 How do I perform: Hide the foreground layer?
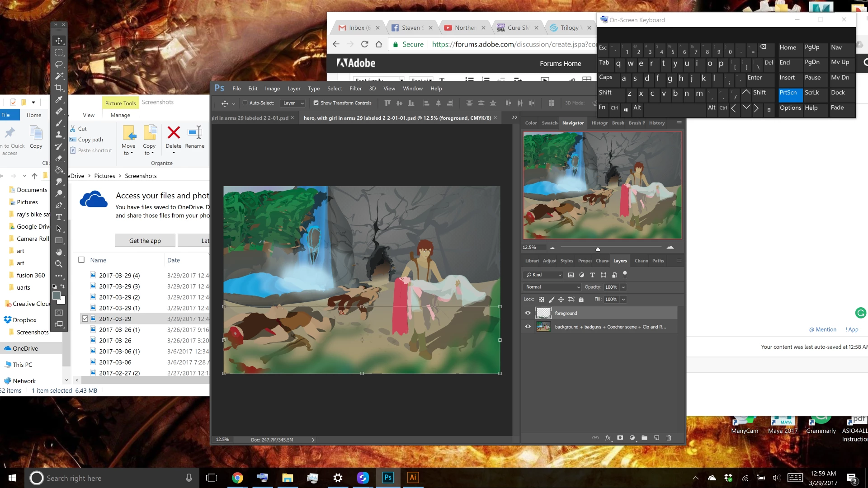click(528, 313)
